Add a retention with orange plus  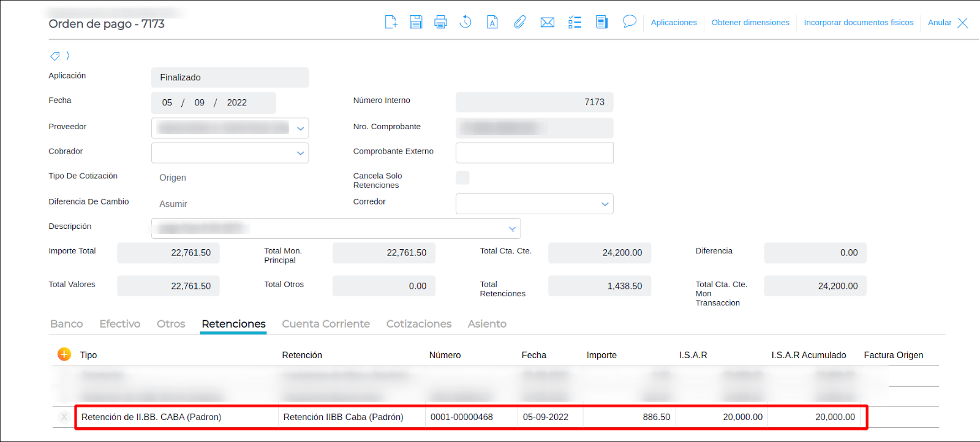point(64,354)
